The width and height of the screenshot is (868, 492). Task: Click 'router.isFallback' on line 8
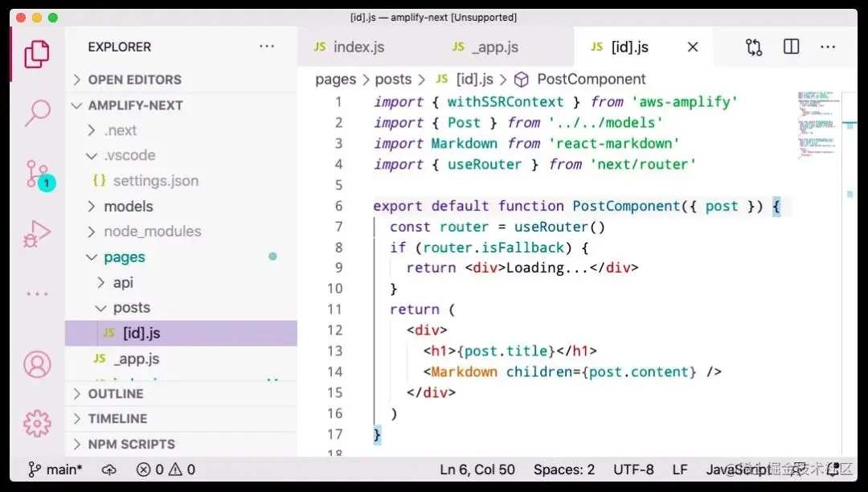(x=493, y=248)
